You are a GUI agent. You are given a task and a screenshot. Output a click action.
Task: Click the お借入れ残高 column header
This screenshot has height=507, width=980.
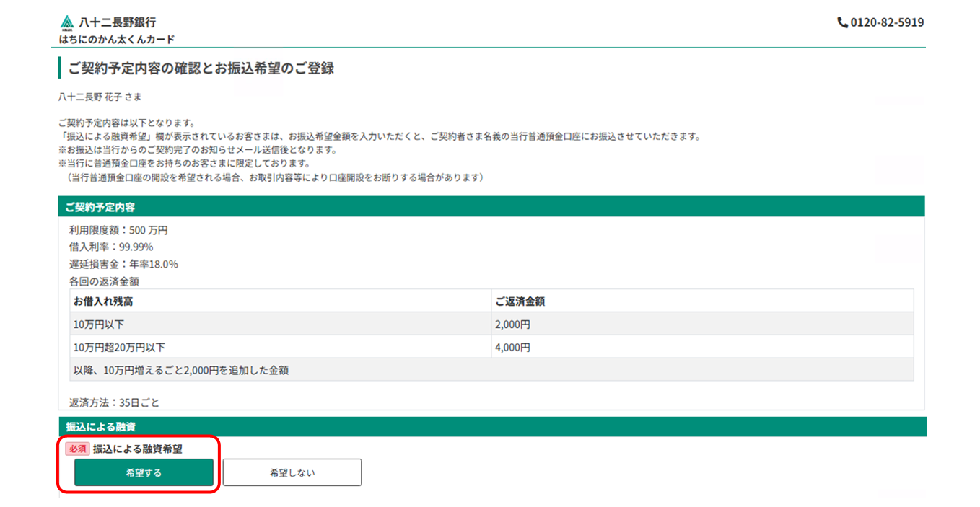pyautogui.click(x=102, y=301)
